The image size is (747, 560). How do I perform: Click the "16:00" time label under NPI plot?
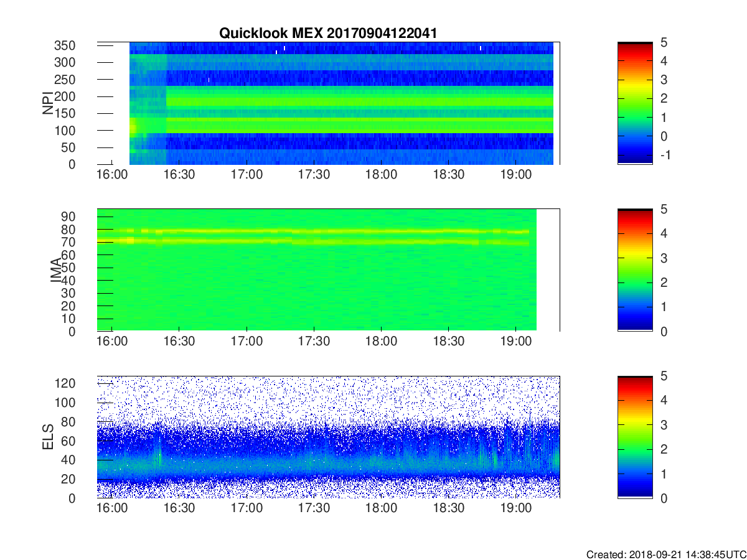[112, 175]
